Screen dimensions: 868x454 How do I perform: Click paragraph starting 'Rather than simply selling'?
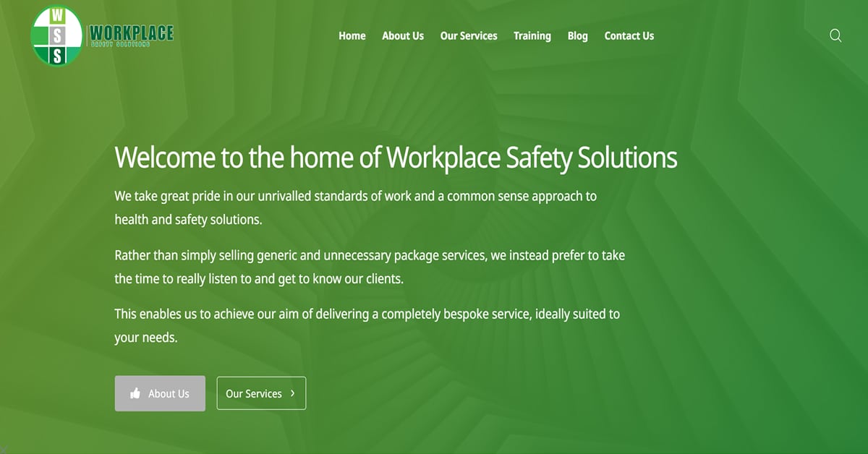click(x=370, y=267)
